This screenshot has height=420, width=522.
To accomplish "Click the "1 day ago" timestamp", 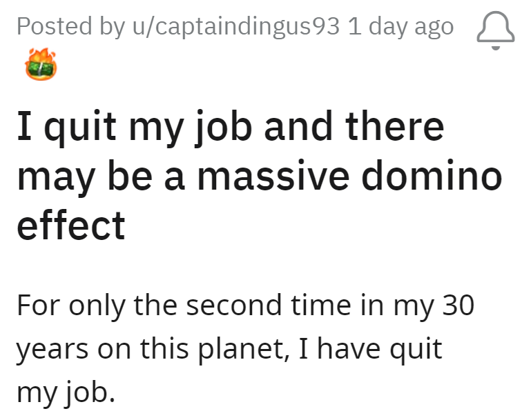I will click(x=401, y=27).
